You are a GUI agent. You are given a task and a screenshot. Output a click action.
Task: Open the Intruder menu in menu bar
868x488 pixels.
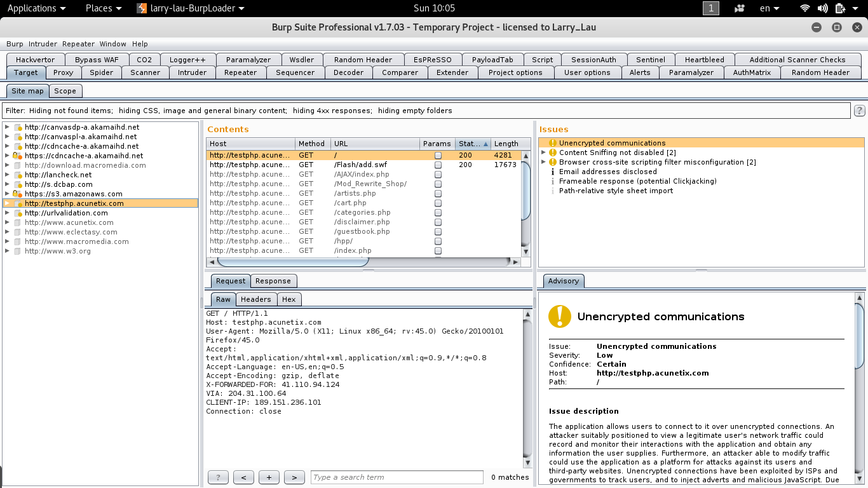pos(43,44)
